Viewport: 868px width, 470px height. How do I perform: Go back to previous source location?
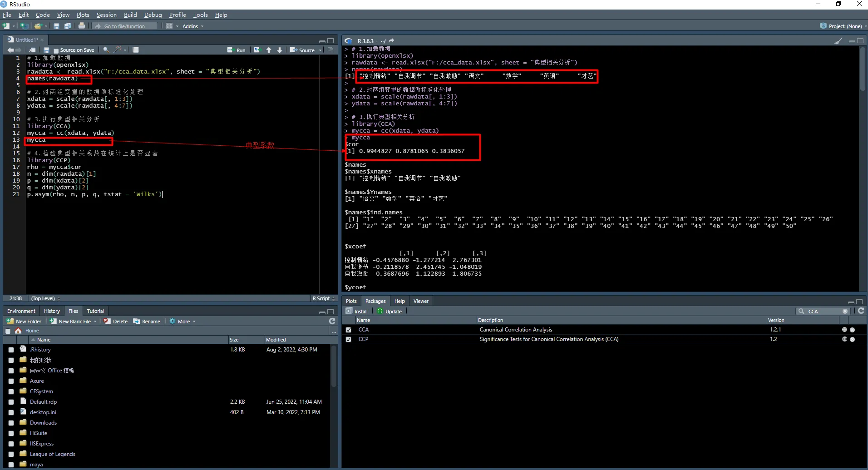[10, 50]
